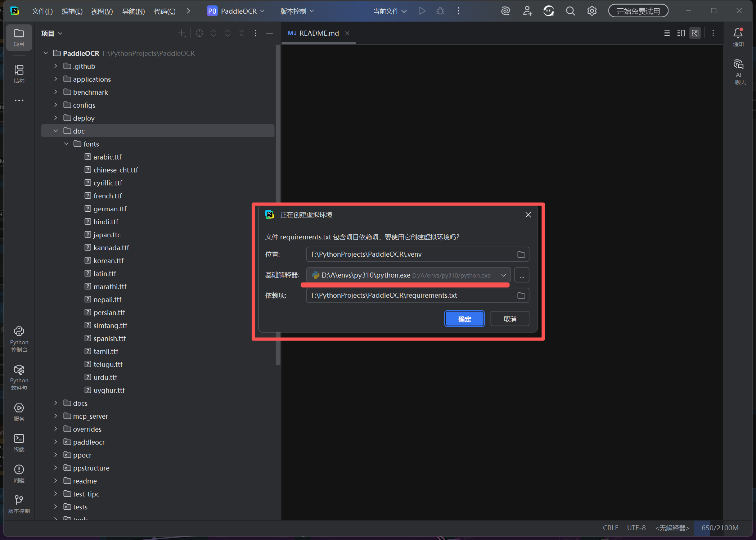Image resolution: width=756 pixels, height=540 pixels.
Task: Hide the Project tool window
Action: tap(270, 33)
